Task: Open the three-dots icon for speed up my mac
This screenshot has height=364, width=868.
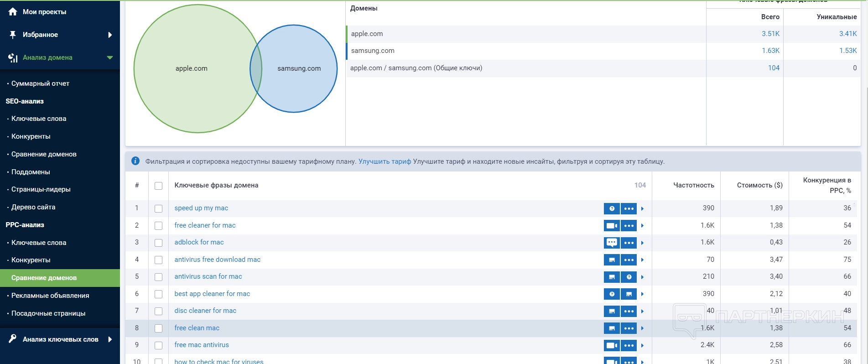Action: [629, 208]
